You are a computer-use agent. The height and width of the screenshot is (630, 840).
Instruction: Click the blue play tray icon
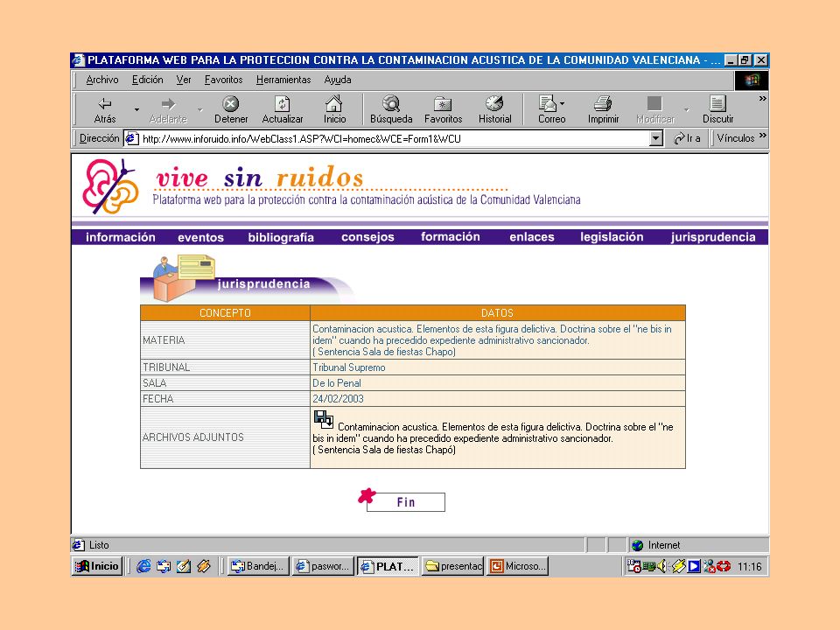(694, 566)
